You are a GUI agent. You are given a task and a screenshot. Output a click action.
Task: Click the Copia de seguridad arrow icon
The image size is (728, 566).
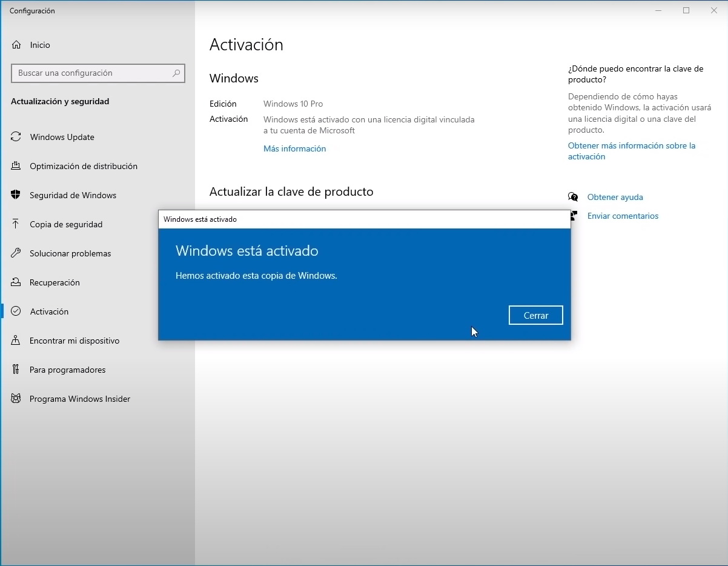(16, 224)
